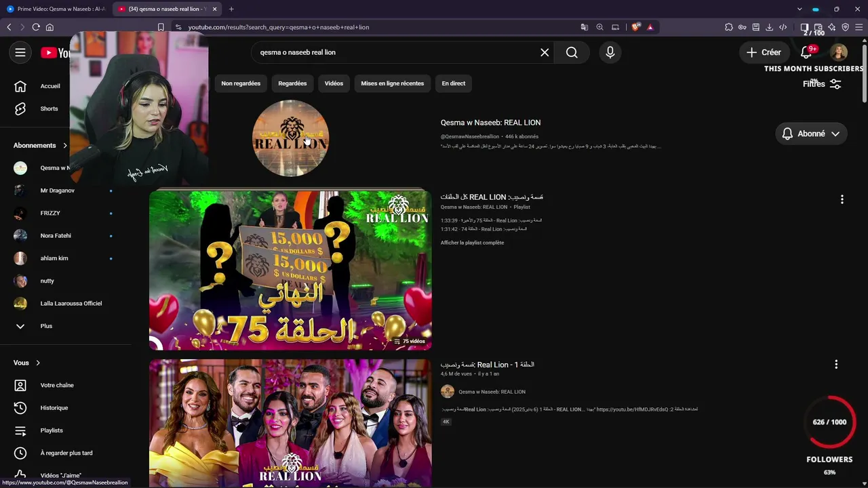Image resolution: width=868 pixels, height=488 pixels.
Task: Clear the YouTube search query
Action: point(545,52)
